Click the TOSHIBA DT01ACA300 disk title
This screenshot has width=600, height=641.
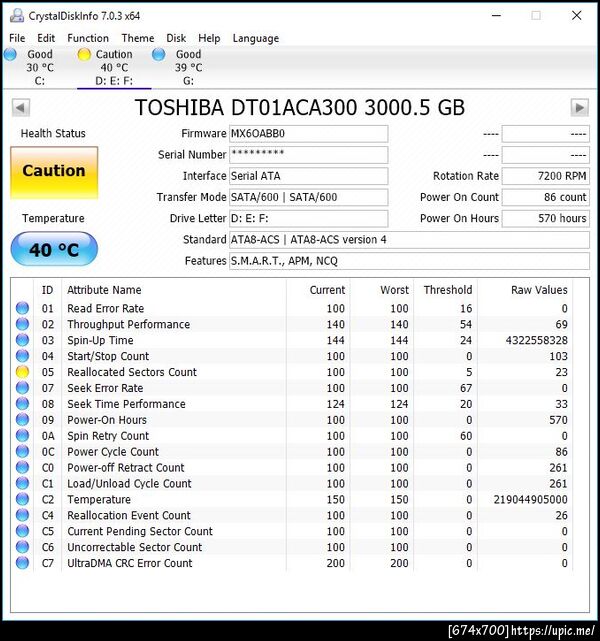(300, 108)
